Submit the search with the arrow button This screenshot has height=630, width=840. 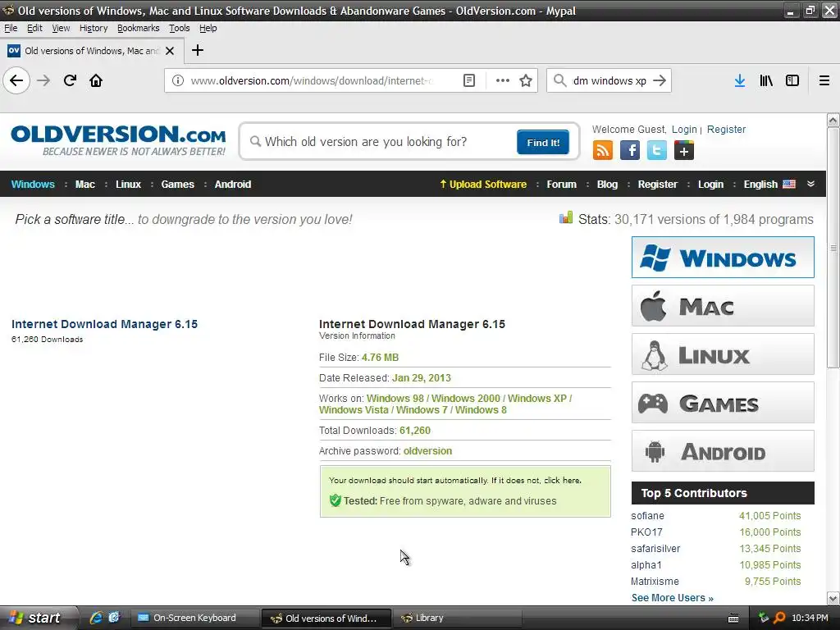point(660,81)
